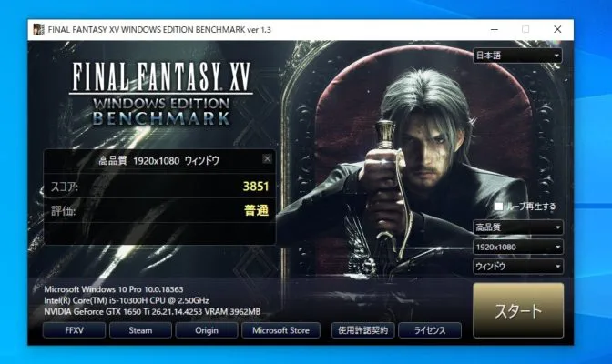Image resolution: width=612 pixels, height=364 pixels.
Task: Open the ウィンドウ display mode dropdown
Action: point(517,266)
